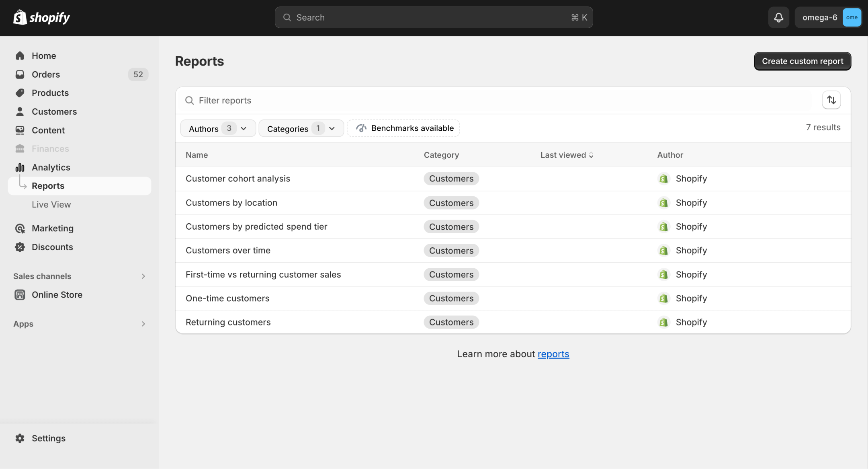Click the notifications bell icon
The width and height of the screenshot is (868, 469).
(778, 17)
